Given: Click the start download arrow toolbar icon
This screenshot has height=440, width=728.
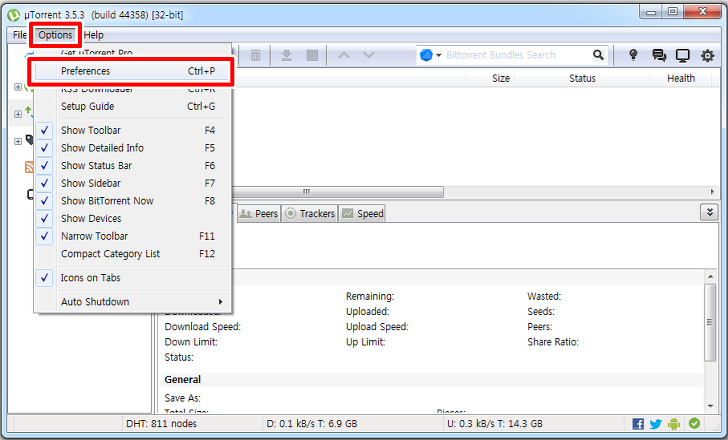Looking at the screenshot, I should tap(286, 55).
